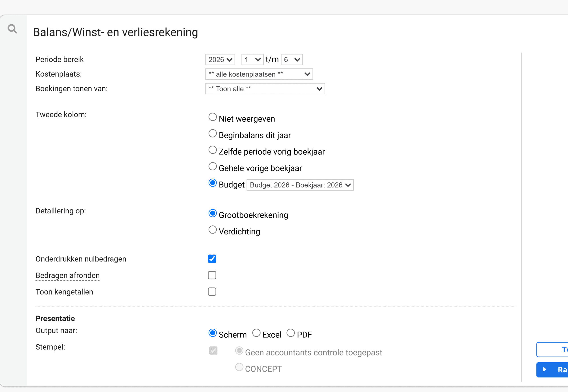Open the Boekingen tonen van dropdown
Image resolution: width=568 pixels, height=392 pixels.
tap(265, 88)
